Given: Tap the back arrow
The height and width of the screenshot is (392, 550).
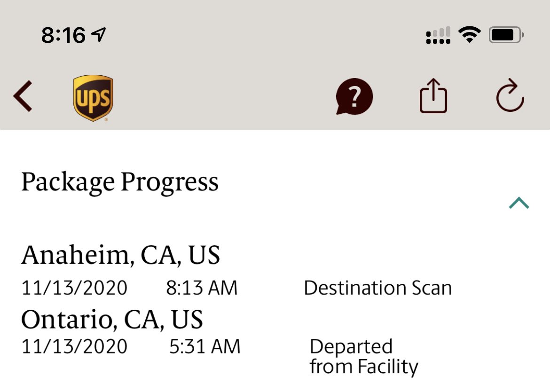Looking at the screenshot, I should (23, 96).
